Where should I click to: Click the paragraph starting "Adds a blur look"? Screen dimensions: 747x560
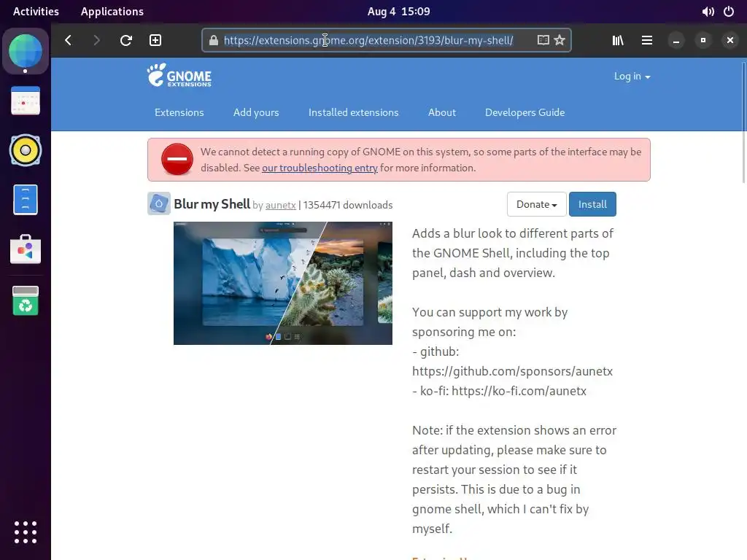[x=513, y=253]
